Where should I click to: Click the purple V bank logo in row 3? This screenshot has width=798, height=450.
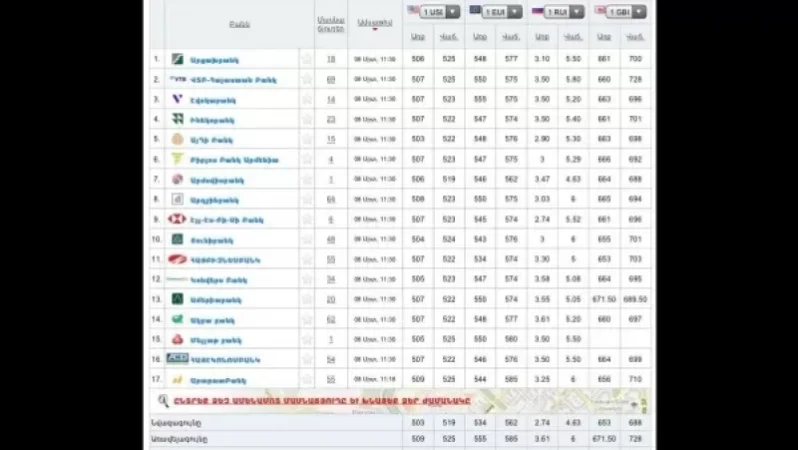pos(178,99)
